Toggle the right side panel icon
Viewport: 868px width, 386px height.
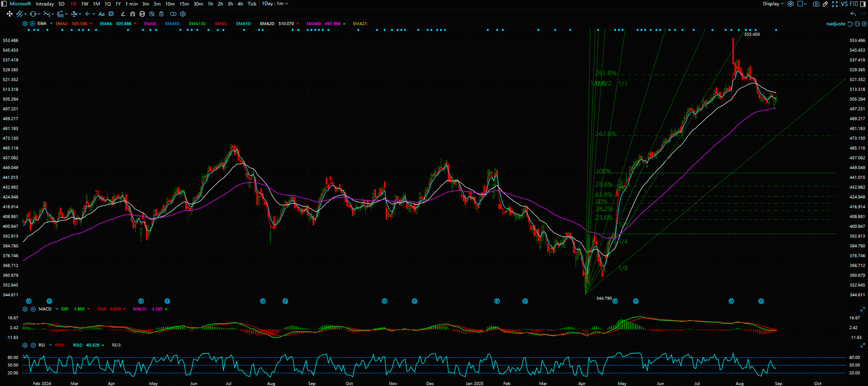(863, 4)
